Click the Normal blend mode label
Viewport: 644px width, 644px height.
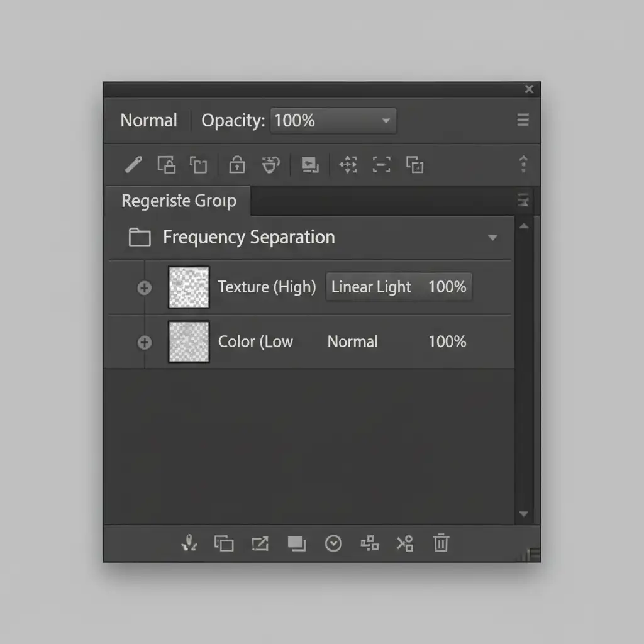click(x=149, y=121)
